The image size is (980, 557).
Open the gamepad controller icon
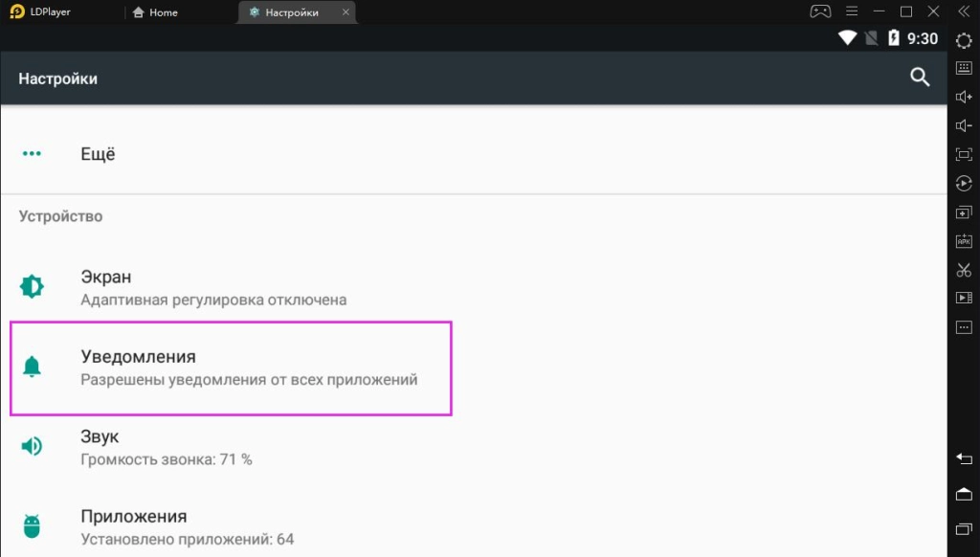[x=821, y=11]
